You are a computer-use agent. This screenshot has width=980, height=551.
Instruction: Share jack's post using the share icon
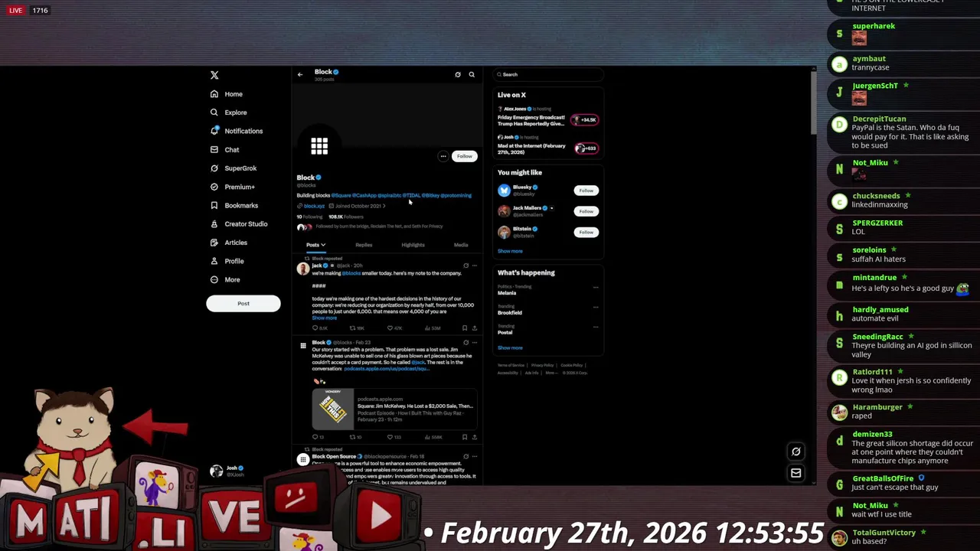[474, 328]
